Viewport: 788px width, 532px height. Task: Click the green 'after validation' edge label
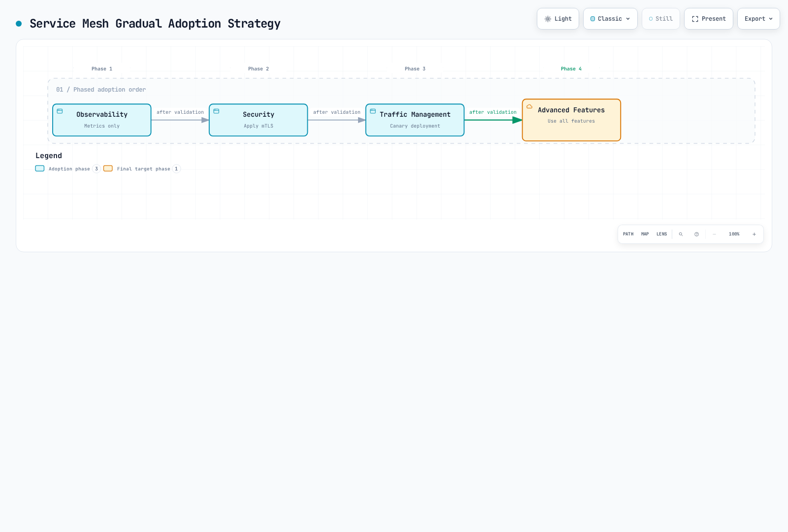[493, 112]
